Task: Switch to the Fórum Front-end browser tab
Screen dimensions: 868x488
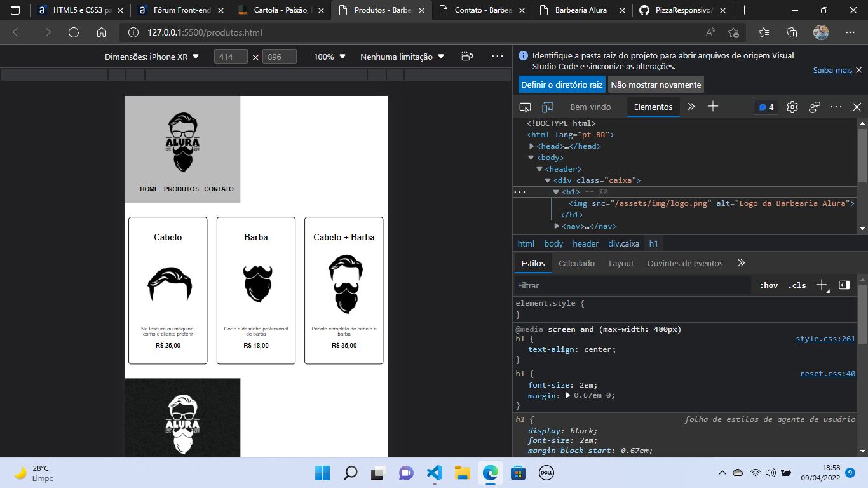Action: coord(181,10)
